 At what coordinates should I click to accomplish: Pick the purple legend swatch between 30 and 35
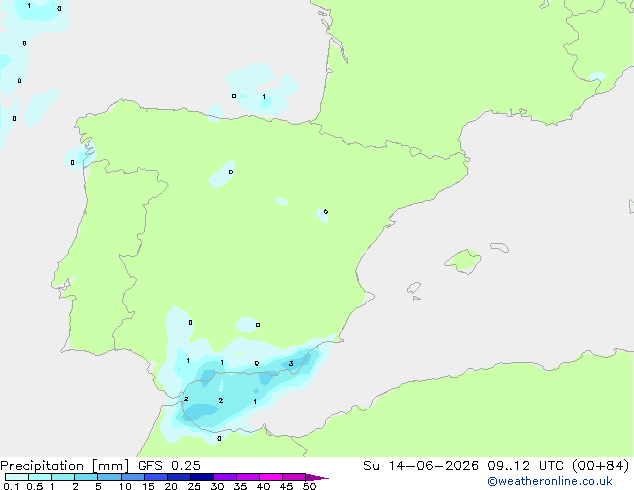(225, 477)
